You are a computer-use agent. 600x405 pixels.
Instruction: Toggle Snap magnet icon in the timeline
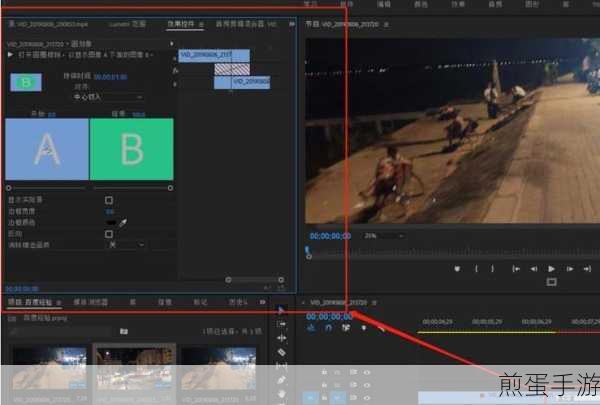(329, 328)
